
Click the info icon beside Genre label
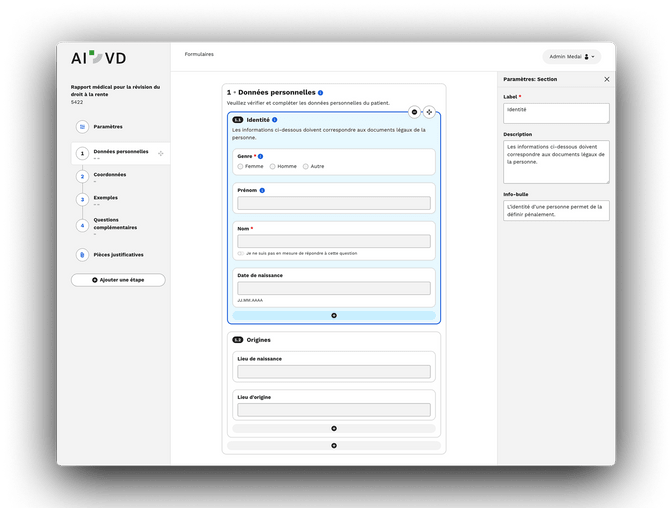click(261, 156)
